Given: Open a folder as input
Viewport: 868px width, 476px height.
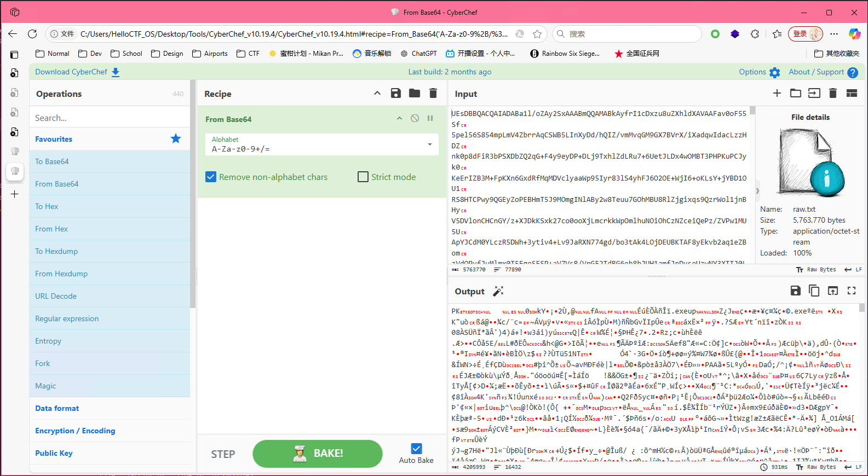Looking at the screenshot, I should [x=796, y=93].
